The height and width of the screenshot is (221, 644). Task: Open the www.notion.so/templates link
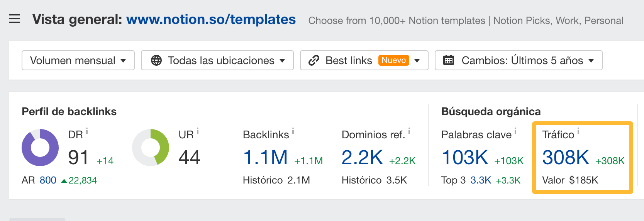[211, 19]
